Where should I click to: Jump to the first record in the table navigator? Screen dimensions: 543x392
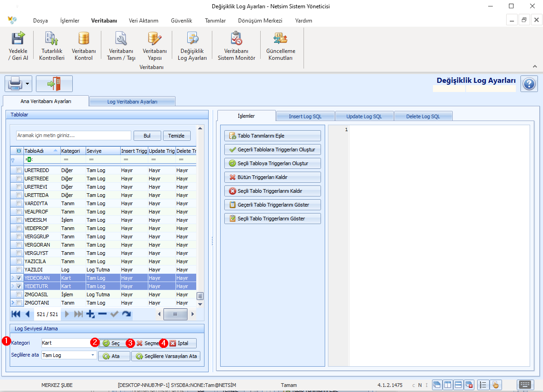coord(16,314)
